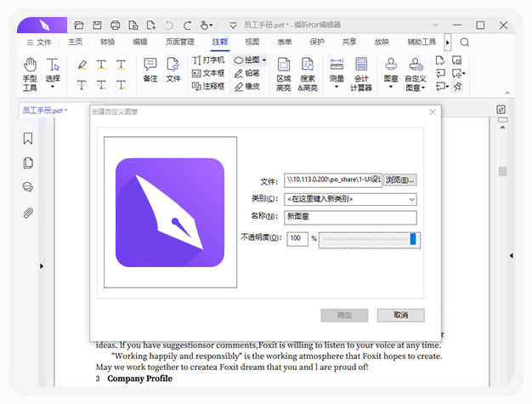Open the ribbon options chevron in title bar
This screenshot has width=532, height=404.
click(436, 26)
